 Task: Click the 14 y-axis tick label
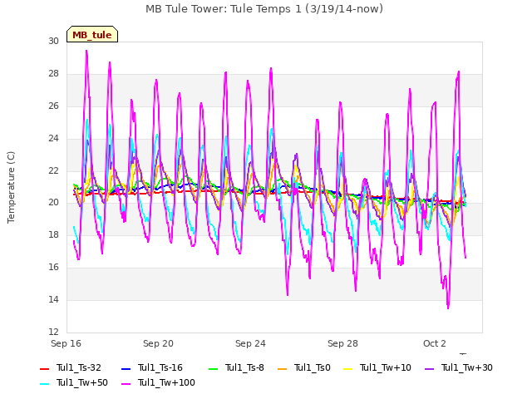[53, 299]
